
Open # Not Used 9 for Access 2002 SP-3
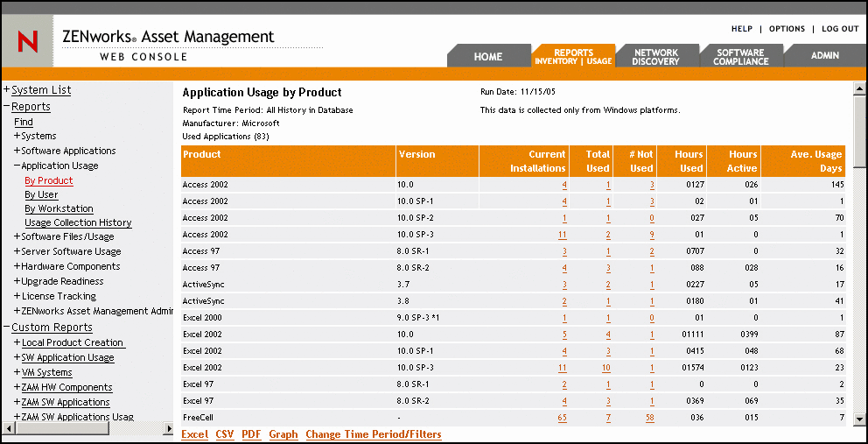[x=652, y=235]
